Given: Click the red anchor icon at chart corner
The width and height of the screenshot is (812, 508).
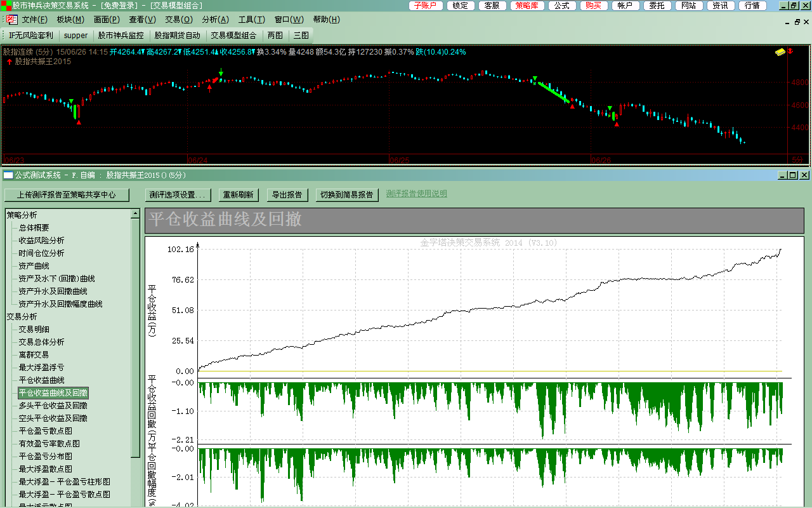Looking at the screenshot, I should click(x=791, y=51).
